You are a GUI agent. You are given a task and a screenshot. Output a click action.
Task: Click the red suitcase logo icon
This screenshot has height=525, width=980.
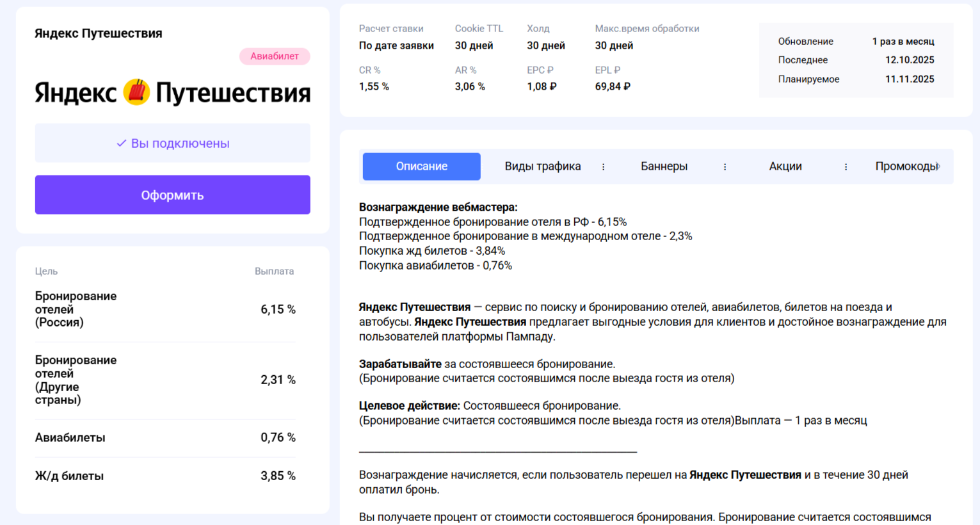[136, 93]
